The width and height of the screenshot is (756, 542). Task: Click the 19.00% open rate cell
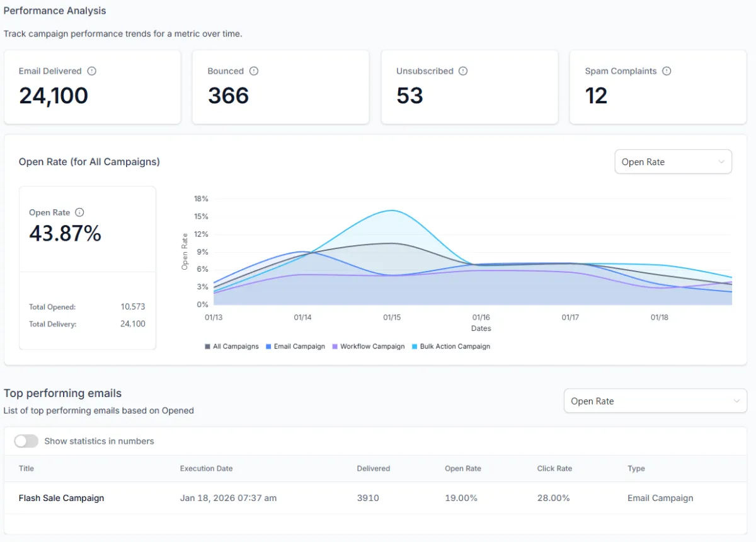461,498
